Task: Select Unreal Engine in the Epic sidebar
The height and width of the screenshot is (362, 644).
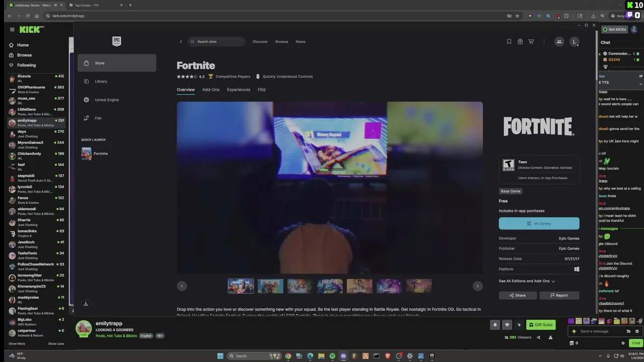Action: (117, 100)
